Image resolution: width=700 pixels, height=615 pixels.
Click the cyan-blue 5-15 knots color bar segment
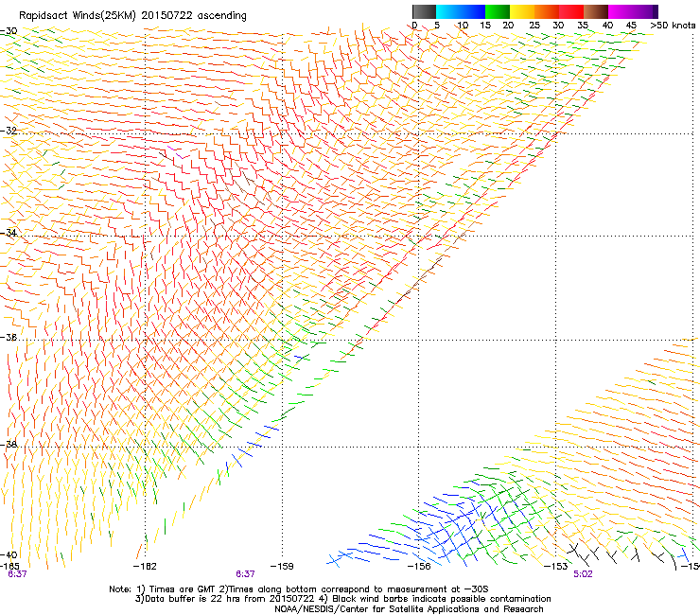461,11
